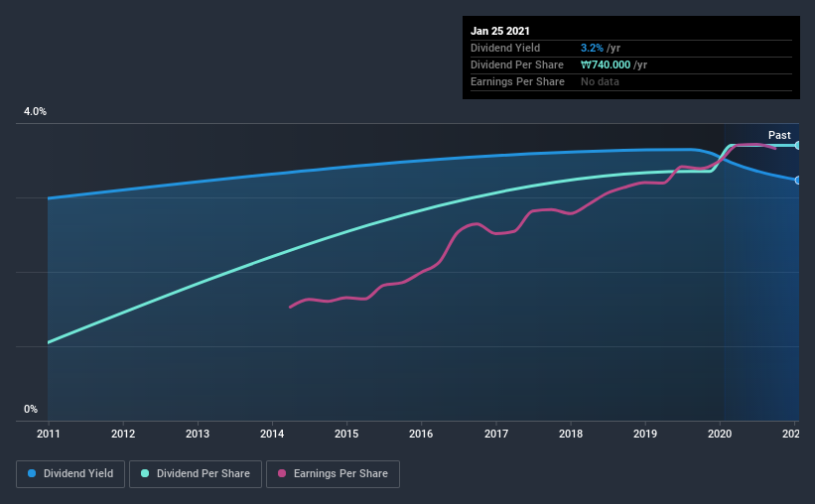Select the Dividend Per Share endpoint marker
This screenshot has width=815, height=504.
point(798,146)
